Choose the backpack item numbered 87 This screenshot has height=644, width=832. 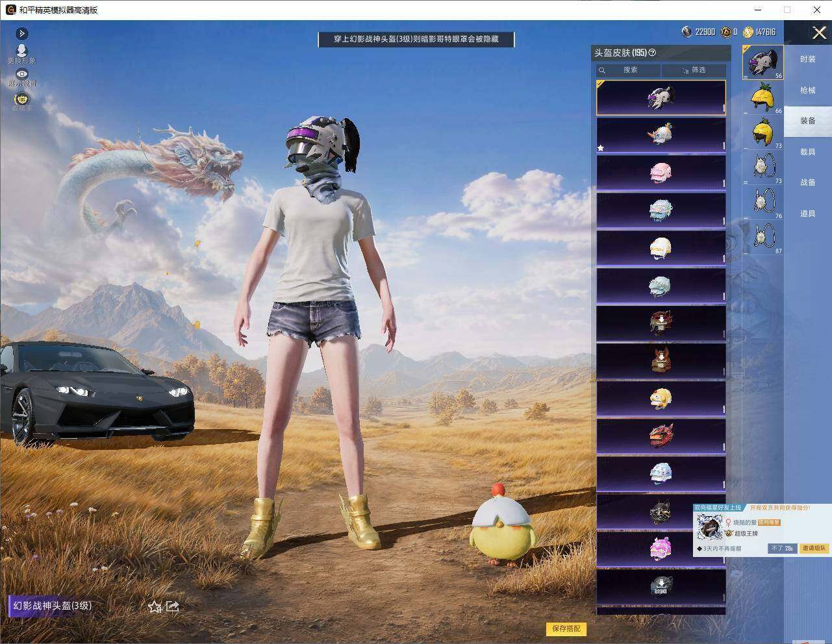763,238
